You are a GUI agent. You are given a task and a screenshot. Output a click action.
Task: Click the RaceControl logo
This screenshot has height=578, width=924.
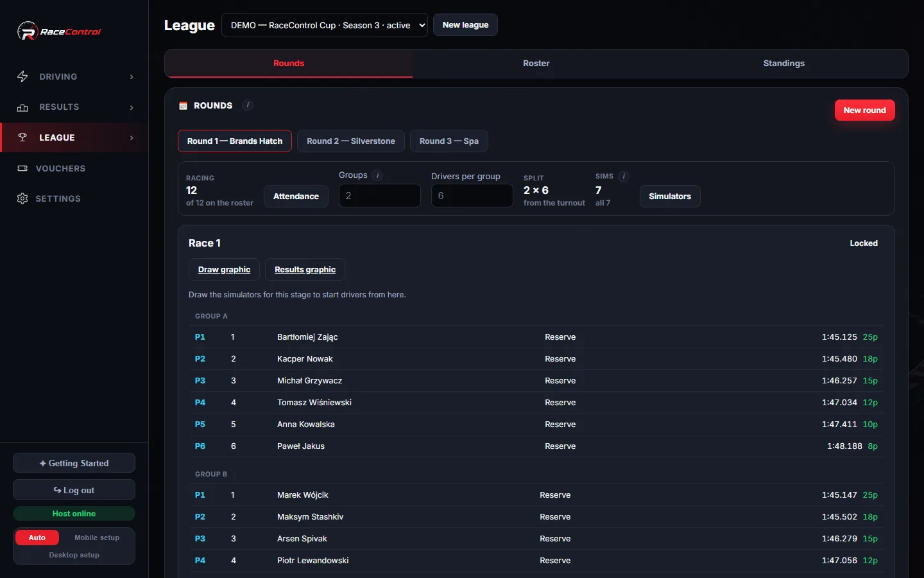(59, 31)
